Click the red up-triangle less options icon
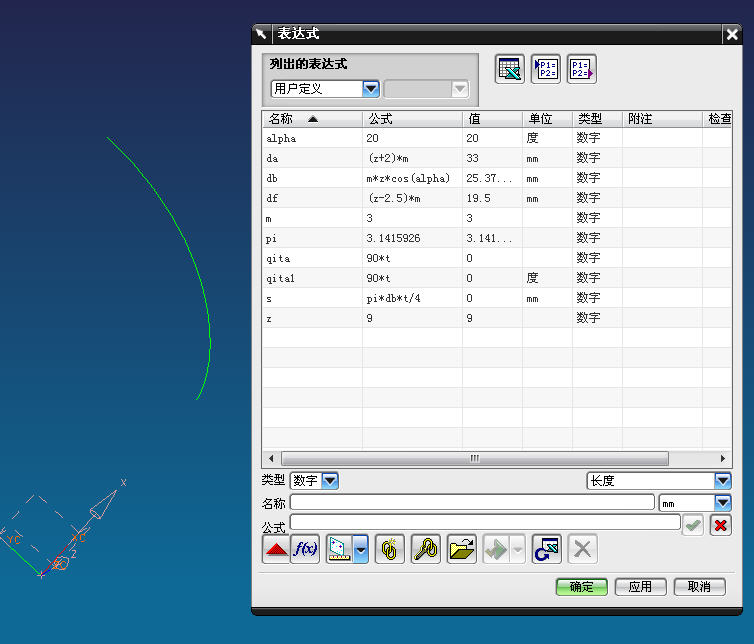The height and width of the screenshot is (644, 754). pyautogui.click(x=276, y=549)
